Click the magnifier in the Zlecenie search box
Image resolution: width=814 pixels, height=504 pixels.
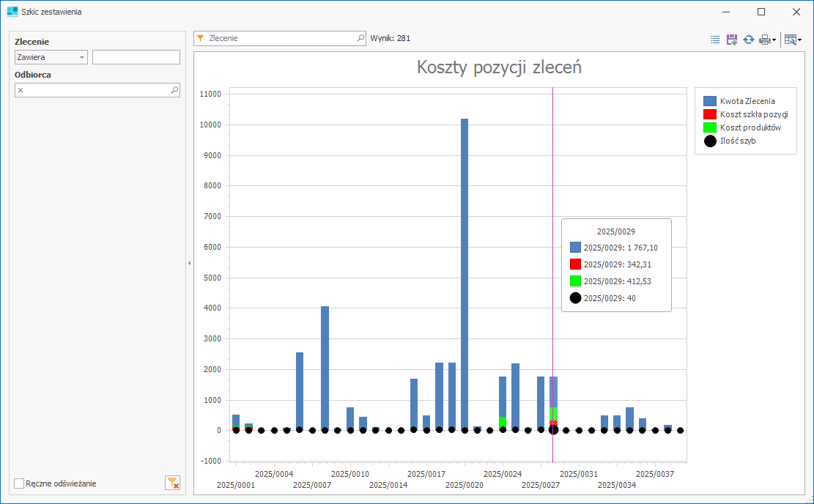pyautogui.click(x=360, y=38)
